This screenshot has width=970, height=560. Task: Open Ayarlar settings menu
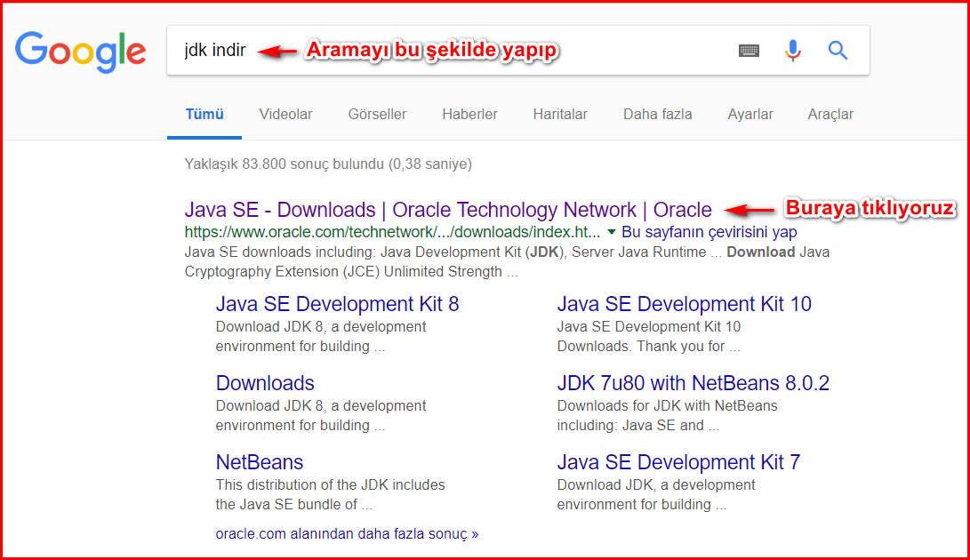click(750, 115)
